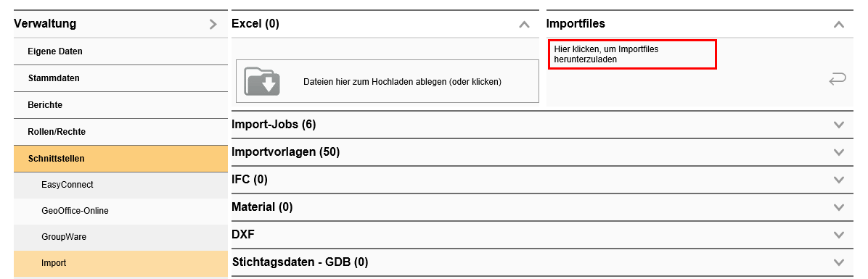Select Berichte from the Verwaltung menu
Image resolution: width=868 pixels, height=279 pixels.
tap(120, 105)
